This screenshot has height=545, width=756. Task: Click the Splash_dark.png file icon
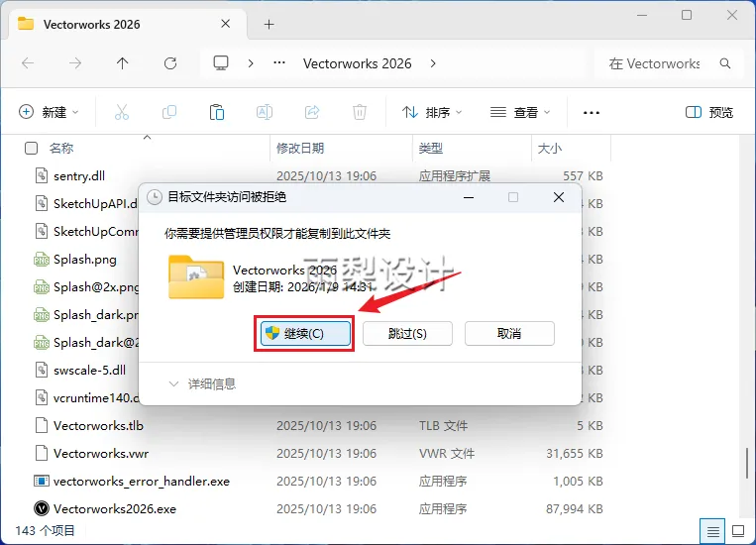[x=42, y=315]
